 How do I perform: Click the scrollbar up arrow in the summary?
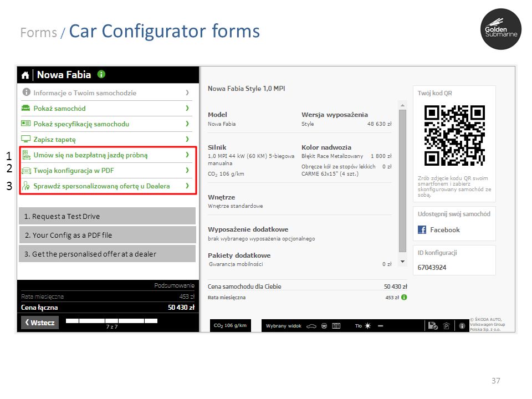coord(402,105)
